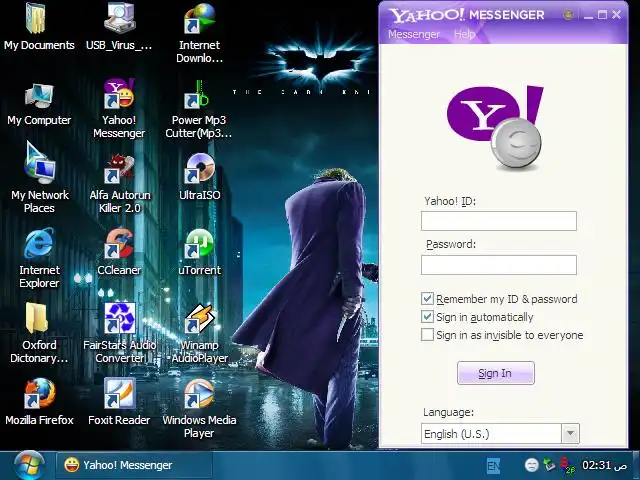Open the Messenger menu
Screen dimensions: 640x480
click(x=414, y=34)
